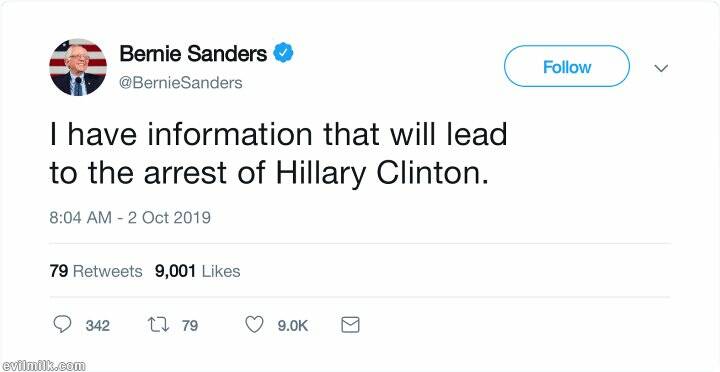The image size is (720, 372).
Task: Follow the Bernie Sanders account
Action: (x=567, y=67)
